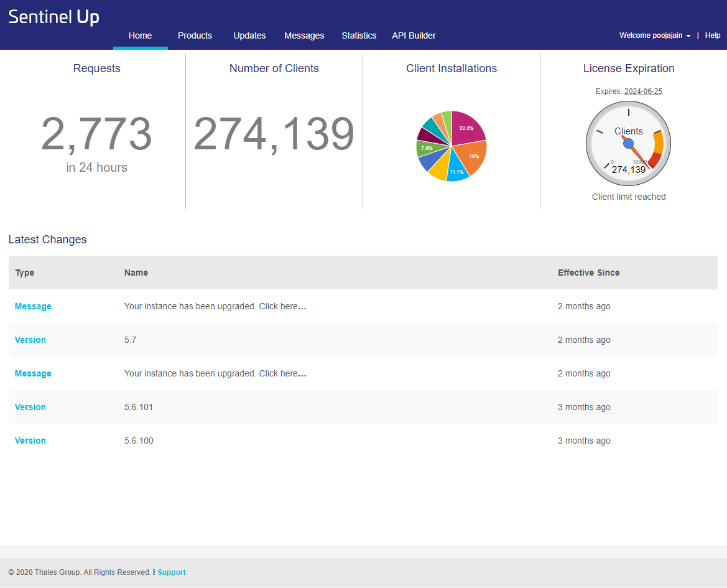Open the API Builder tab
This screenshot has height=588, width=727.
click(x=414, y=35)
